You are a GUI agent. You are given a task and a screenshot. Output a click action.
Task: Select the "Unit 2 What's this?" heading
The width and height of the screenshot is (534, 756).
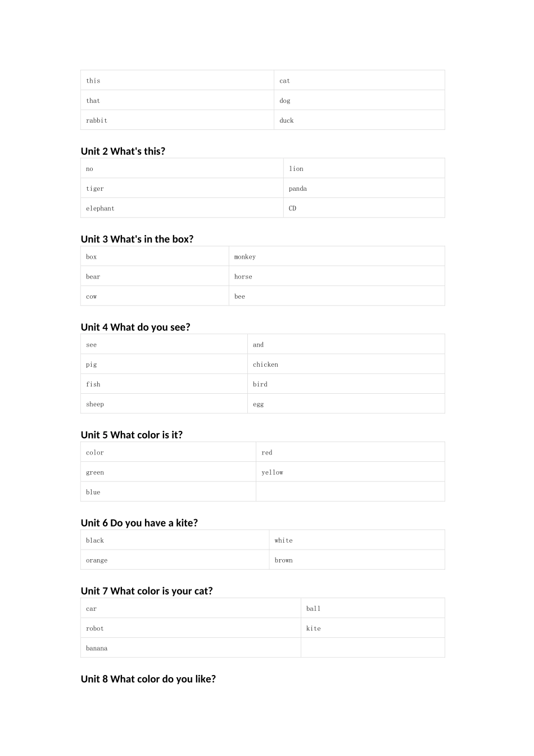(123, 151)
